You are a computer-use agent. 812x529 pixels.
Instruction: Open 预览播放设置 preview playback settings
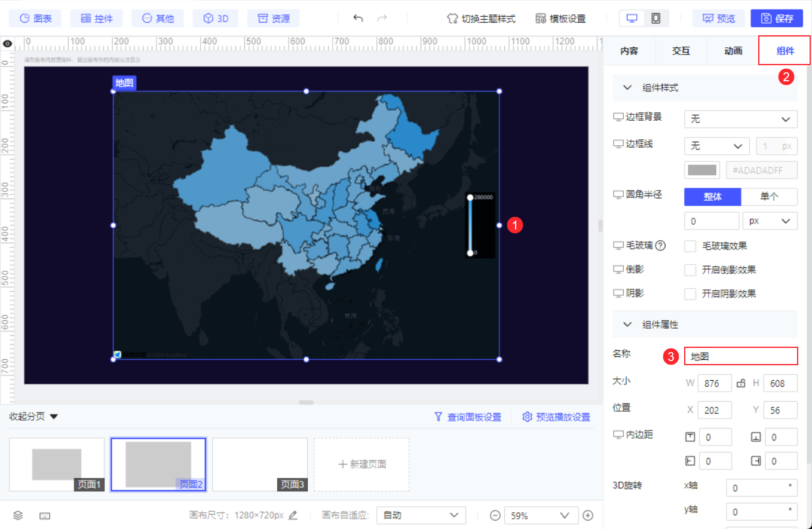[556, 417]
